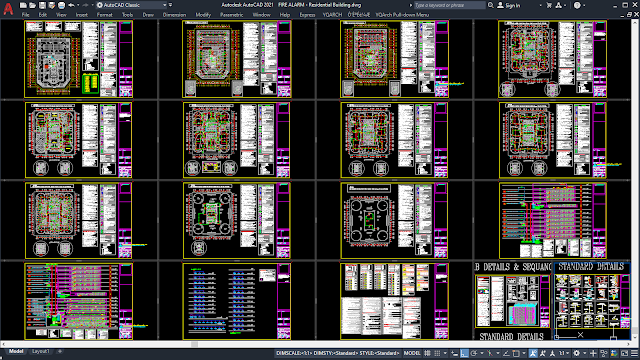
Task: Click the Save icon in quick access
Action: coord(42,5)
